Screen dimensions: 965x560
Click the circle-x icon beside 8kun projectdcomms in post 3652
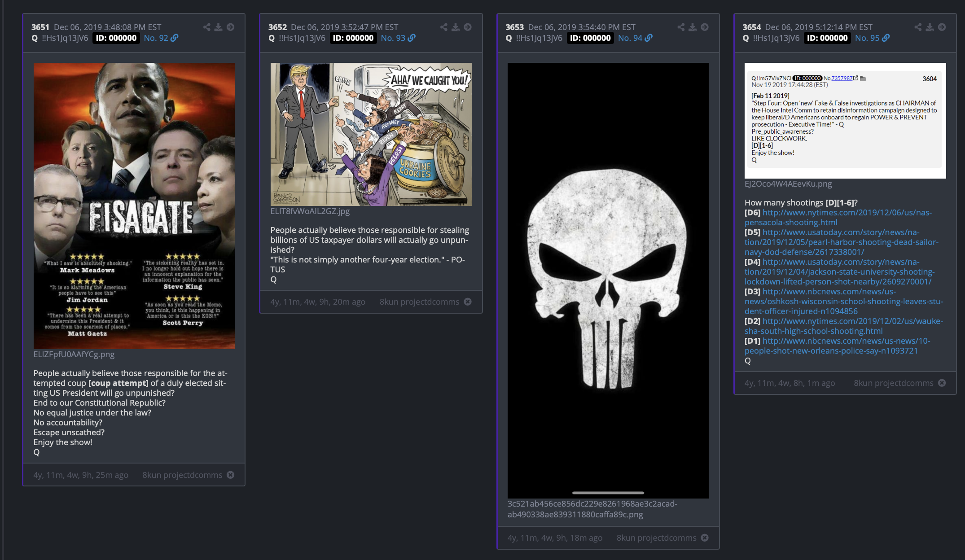(x=467, y=302)
